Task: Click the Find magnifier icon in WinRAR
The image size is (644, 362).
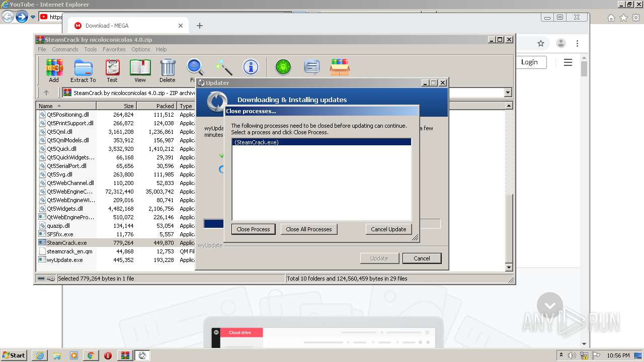Action: 195,67
